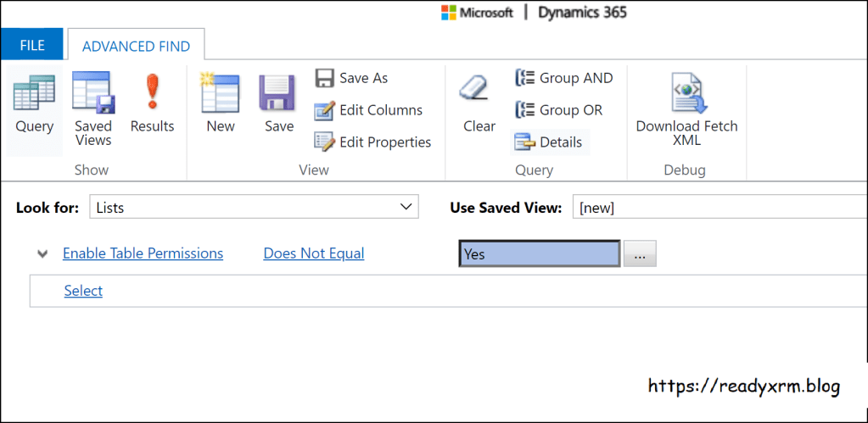Viewport: 868px width, 423px height.
Task: Open Edit Properties
Action: 373,142
